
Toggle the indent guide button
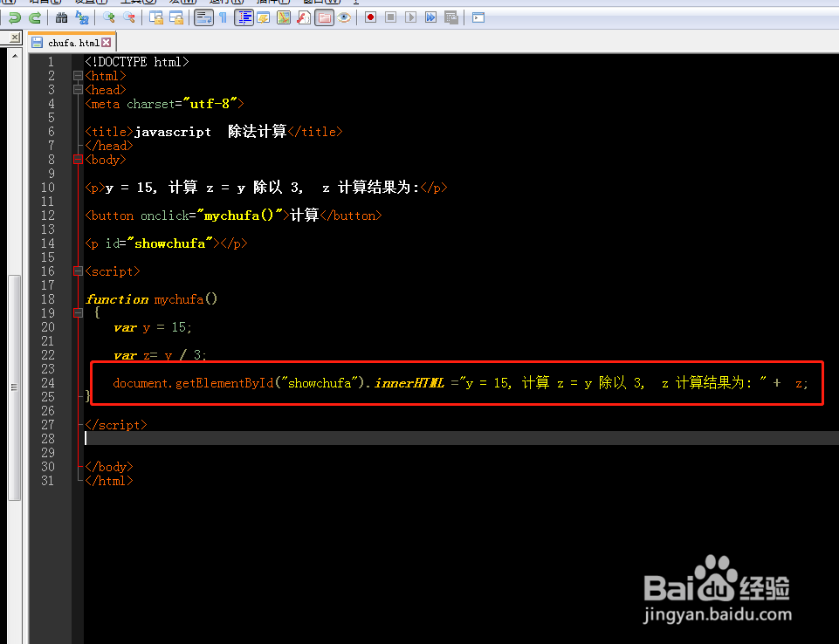pyautogui.click(x=244, y=17)
